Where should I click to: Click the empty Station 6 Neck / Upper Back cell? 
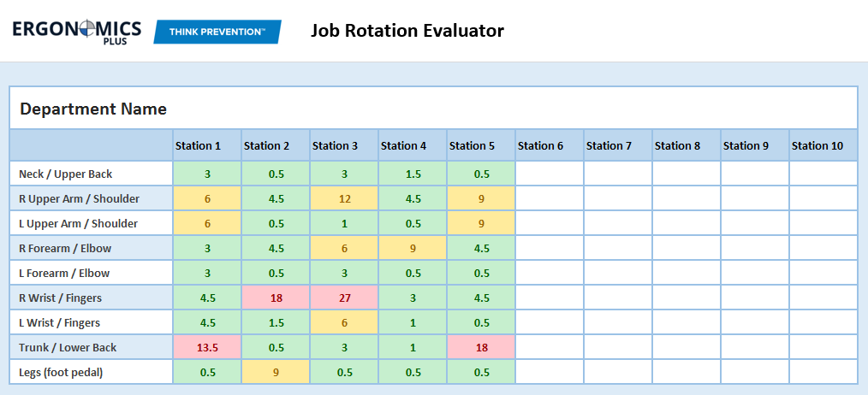550,174
